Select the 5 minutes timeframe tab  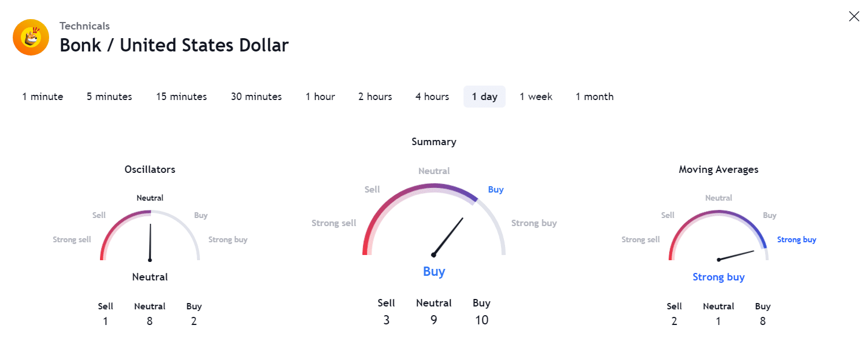109,97
